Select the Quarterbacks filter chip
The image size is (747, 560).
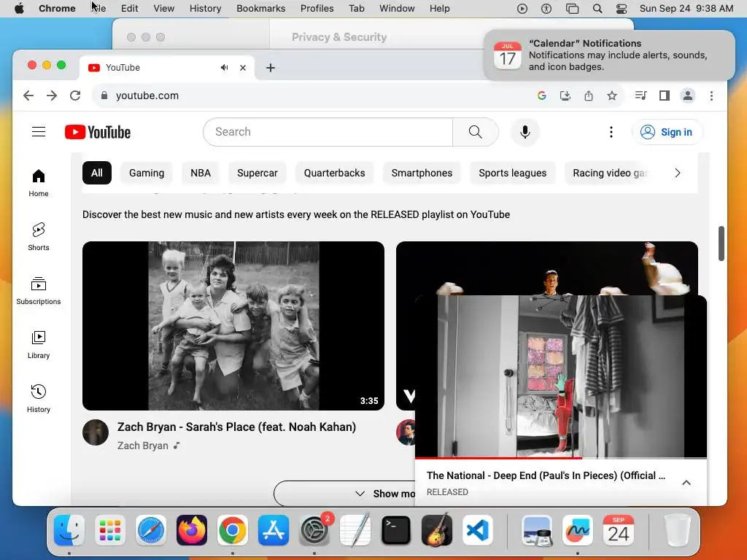(x=334, y=173)
